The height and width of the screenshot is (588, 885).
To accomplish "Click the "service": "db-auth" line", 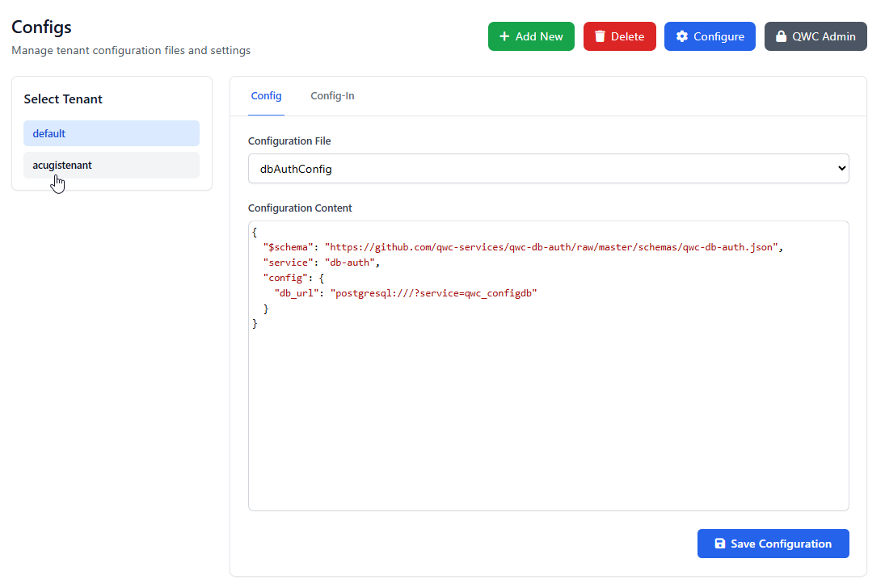I will (321, 262).
